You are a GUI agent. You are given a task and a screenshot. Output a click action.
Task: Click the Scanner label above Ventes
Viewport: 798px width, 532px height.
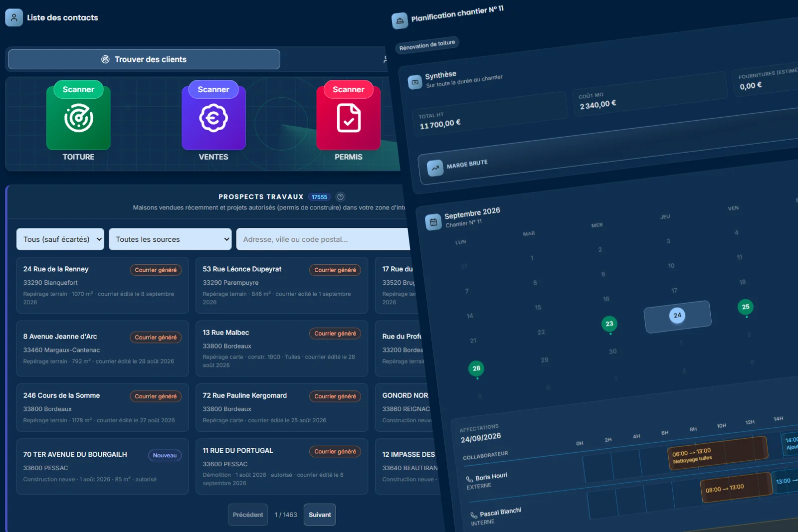point(213,90)
